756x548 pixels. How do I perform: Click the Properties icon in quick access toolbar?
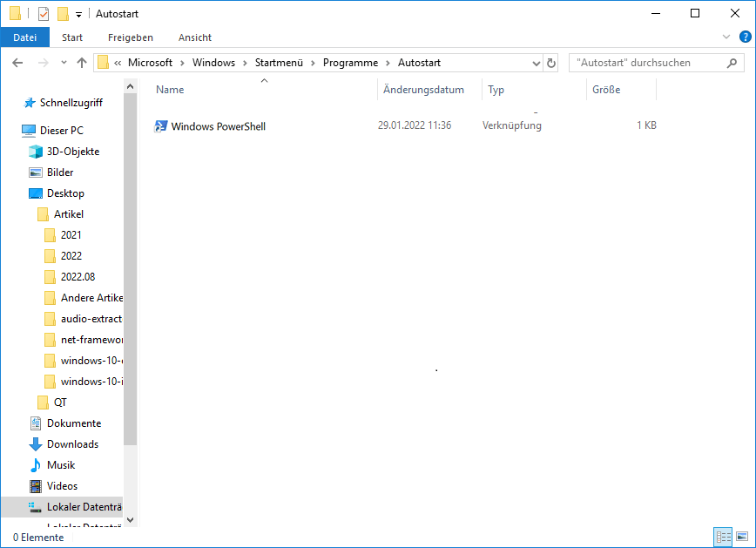pos(44,14)
